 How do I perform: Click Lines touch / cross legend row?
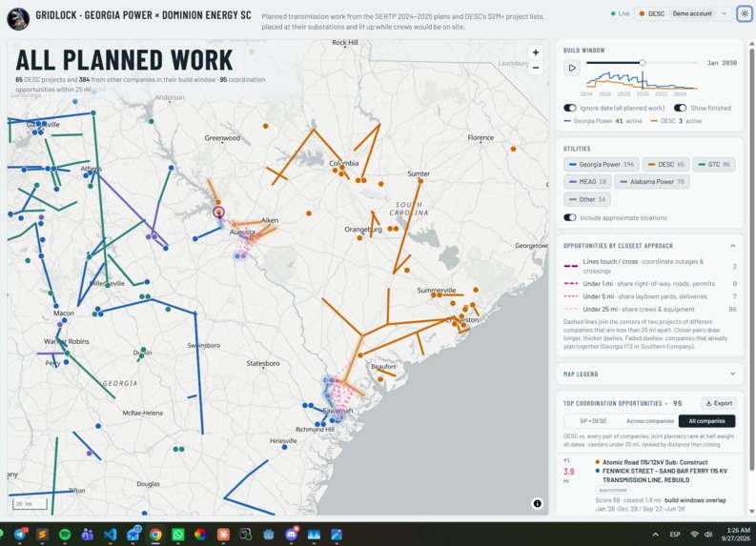(x=649, y=266)
